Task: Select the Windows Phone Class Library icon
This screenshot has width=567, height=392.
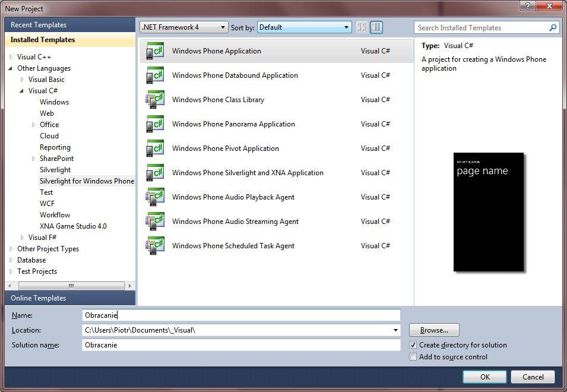Action: [155, 99]
